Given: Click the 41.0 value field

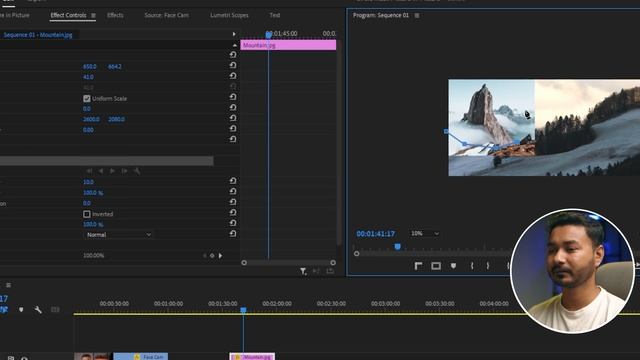Looking at the screenshot, I should [88, 77].
